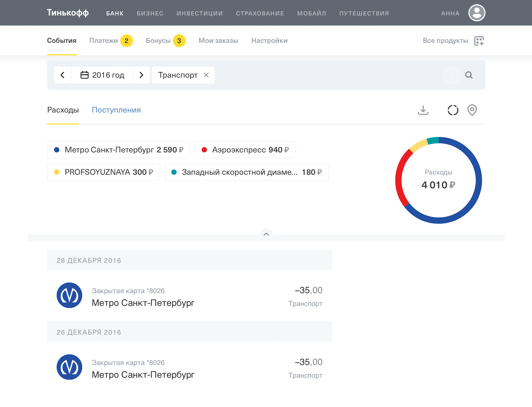Open the БИЗНЕС section
Image resolution: width=532 pixels, height=407 pixels.
[x=150, y=13]
